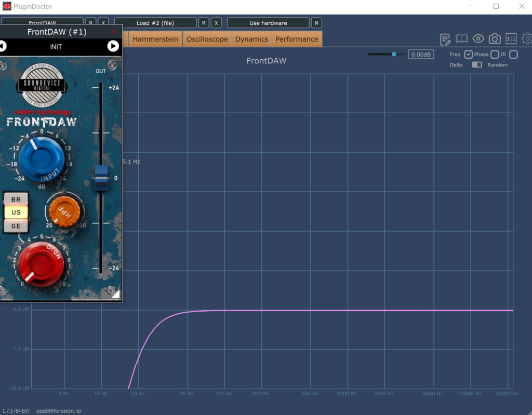Click the gain slider handle

pyautogui.click(x=394, y=54)
